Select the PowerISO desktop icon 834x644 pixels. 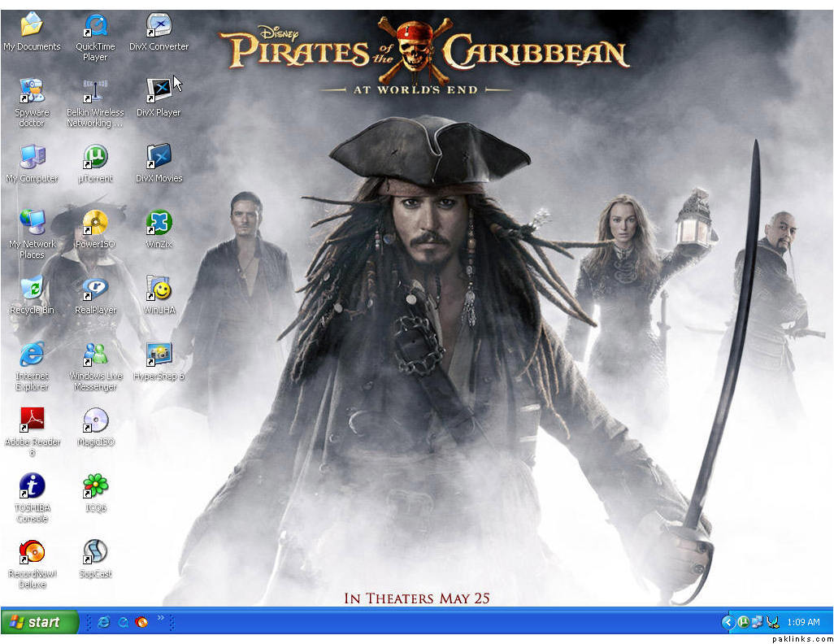pos(95,223)
